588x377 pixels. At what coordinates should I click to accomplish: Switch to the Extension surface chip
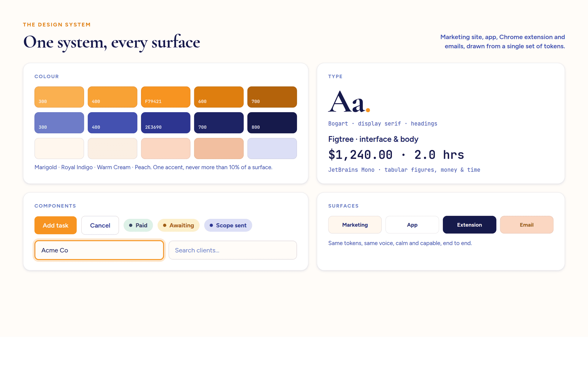coord(469,225)
